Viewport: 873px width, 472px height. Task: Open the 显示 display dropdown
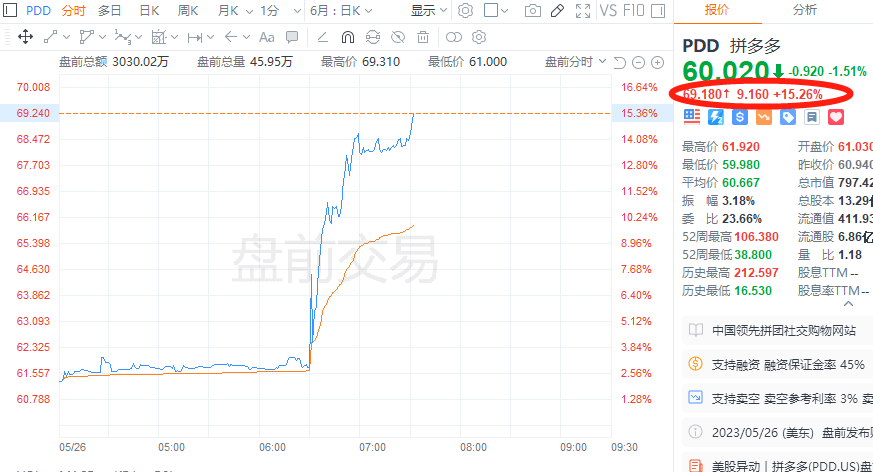pyautogui.click(x=429, y=11)
